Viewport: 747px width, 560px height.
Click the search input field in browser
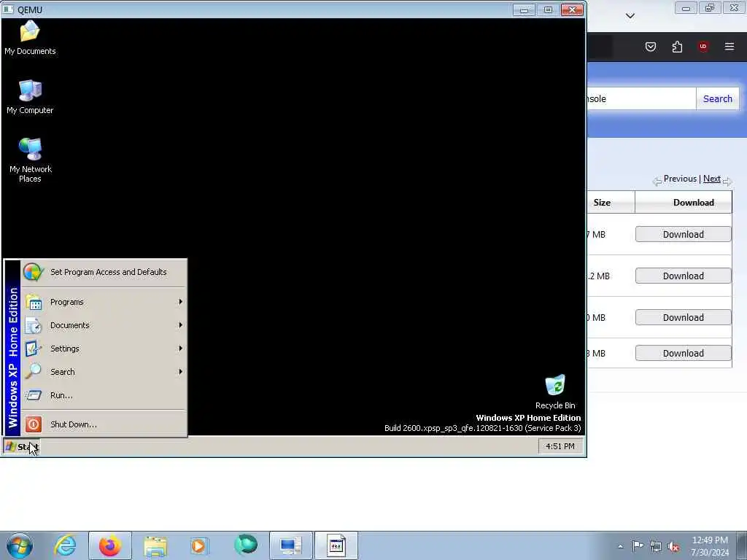click(641, 98)
